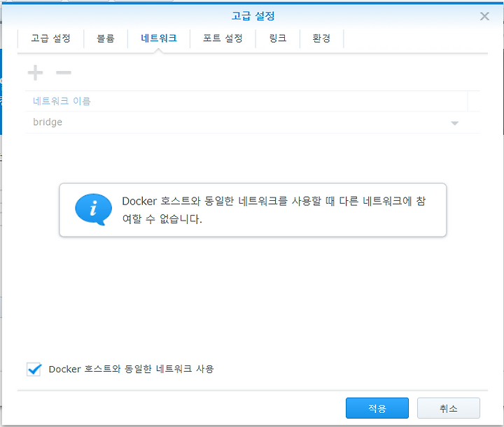504x427 pixels.
Task: Click the Docker 호스트 info message text
Action: (x=274, y=210)
